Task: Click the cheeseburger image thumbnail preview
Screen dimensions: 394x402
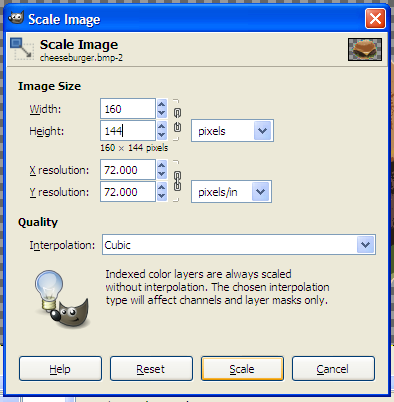Action: click(x=365, y=49)
